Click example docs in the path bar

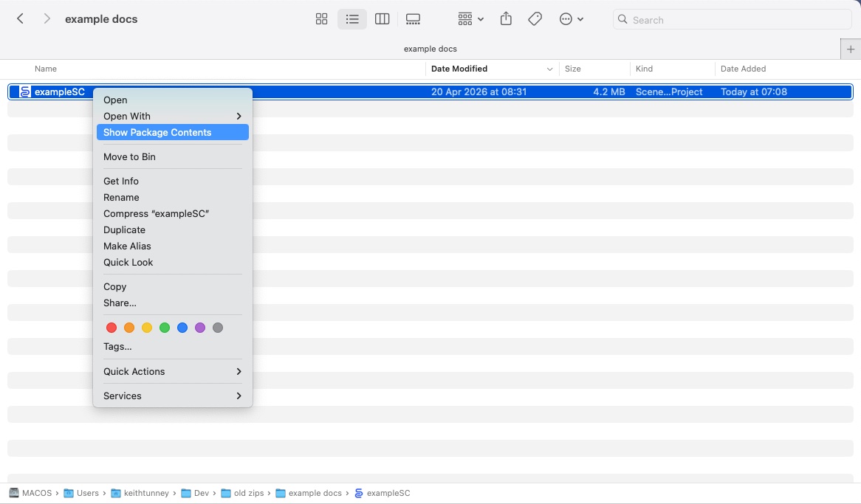[x=309, y=493]
